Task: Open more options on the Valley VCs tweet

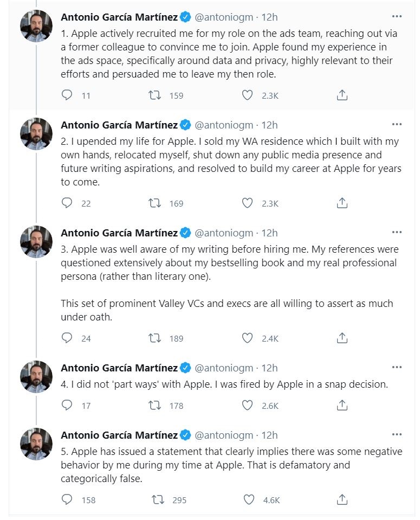Action: point(397,233)
